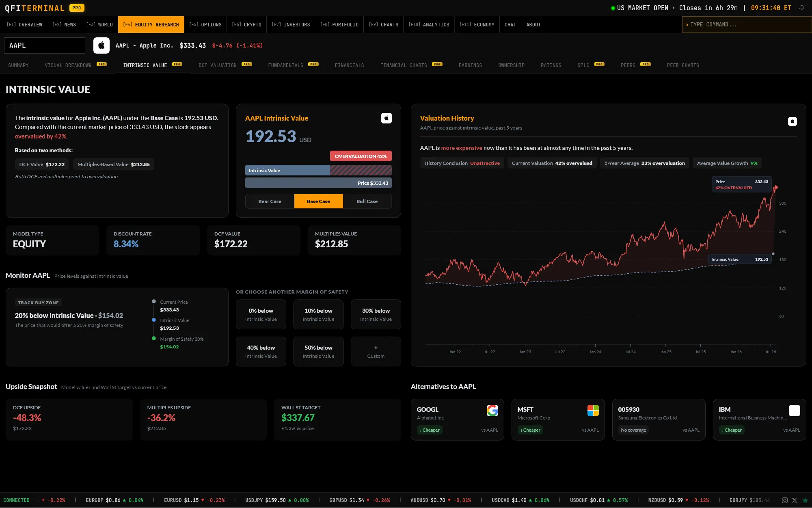Screen dimensions: 812x508
Task: Click the EURUSD ticker in status bar
Action: (x=194, y=500)
